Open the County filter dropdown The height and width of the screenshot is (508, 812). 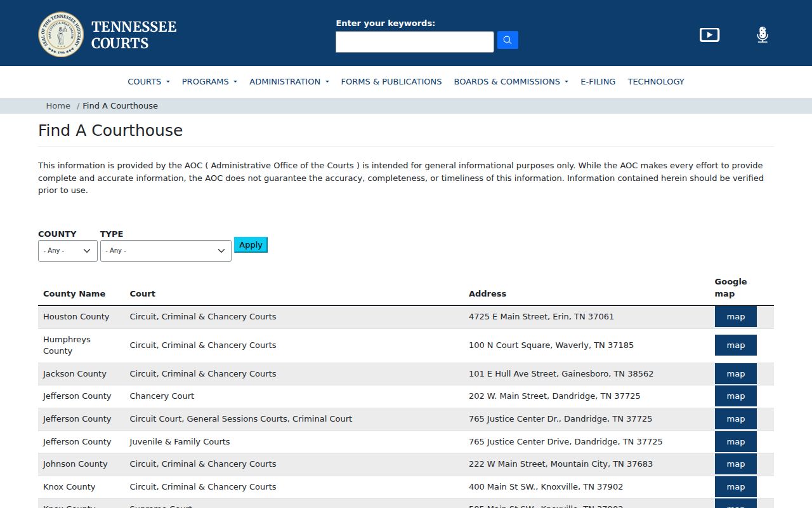pyautogui.click(x=68, y=250)
